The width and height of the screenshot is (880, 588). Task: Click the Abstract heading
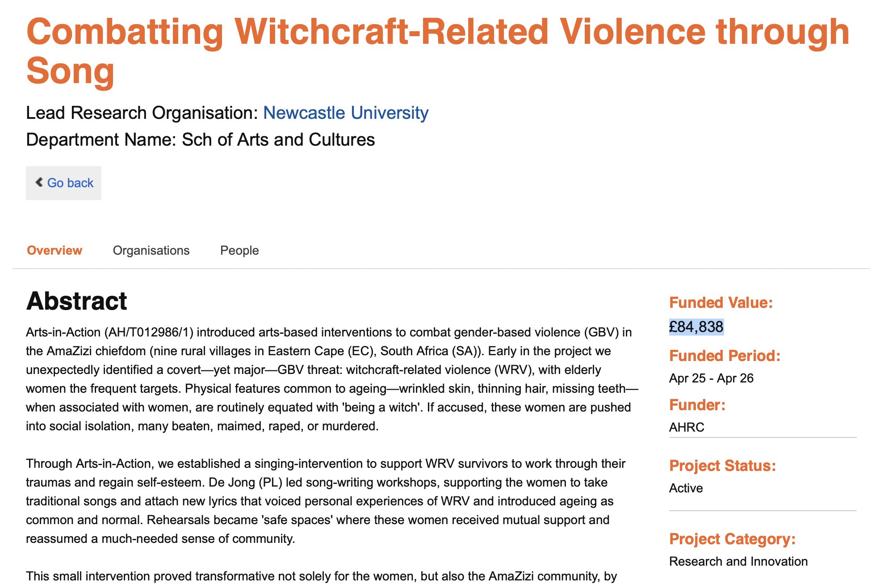coord(76,301)
